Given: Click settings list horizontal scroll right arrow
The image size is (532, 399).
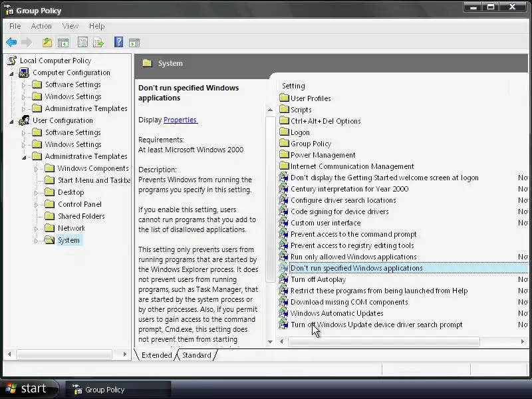Looking at the screenshot, I should point(523,341).
